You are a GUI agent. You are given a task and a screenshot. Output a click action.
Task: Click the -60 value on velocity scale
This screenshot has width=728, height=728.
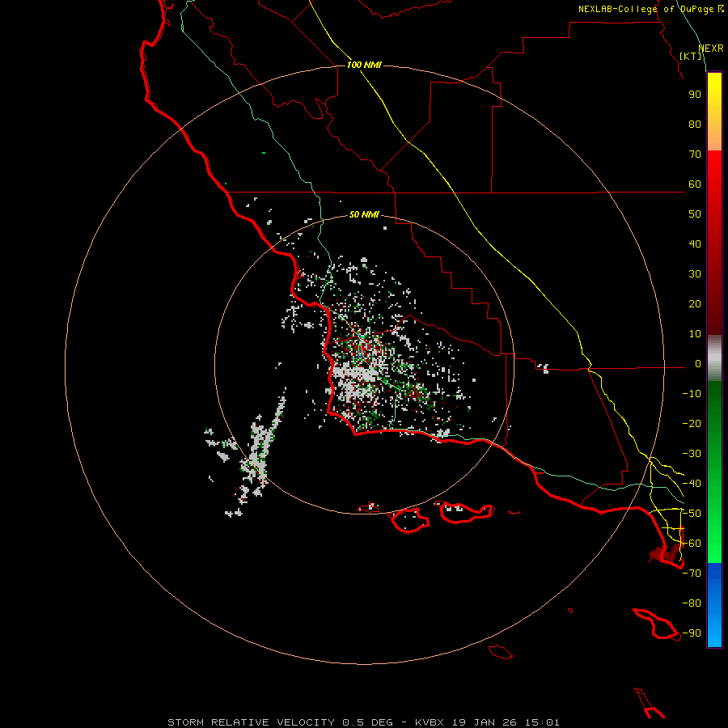[x=692, y=544]
